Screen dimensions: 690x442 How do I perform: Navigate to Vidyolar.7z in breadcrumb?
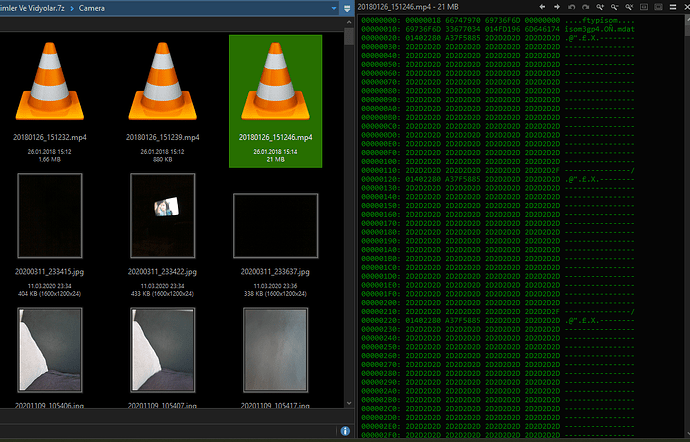33,8
